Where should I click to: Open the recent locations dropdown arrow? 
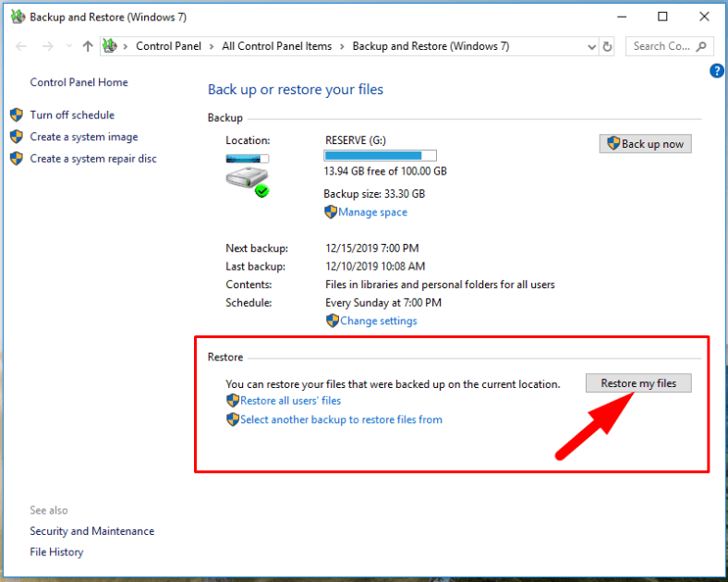click(x=69, y=46)
